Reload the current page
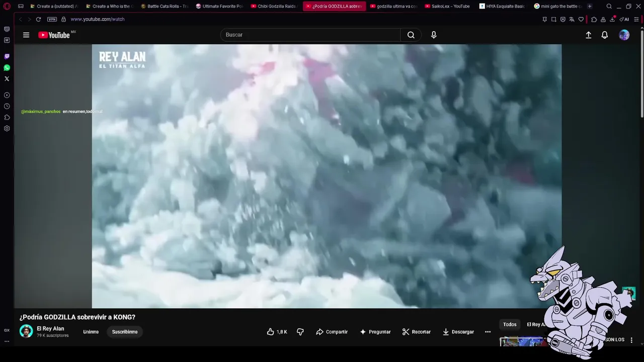This screenshot has height=362, width=644. click(x=38, y=19)
